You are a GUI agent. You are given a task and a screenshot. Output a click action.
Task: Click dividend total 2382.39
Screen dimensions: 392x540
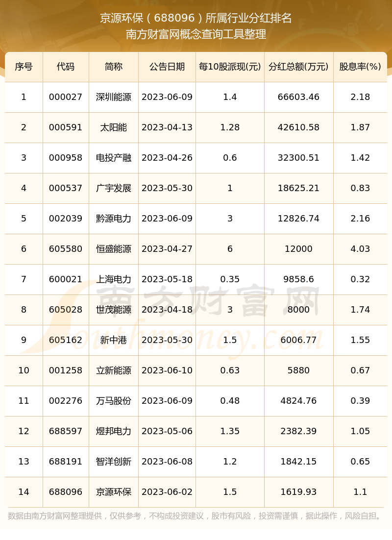click(x=298, y=431)
